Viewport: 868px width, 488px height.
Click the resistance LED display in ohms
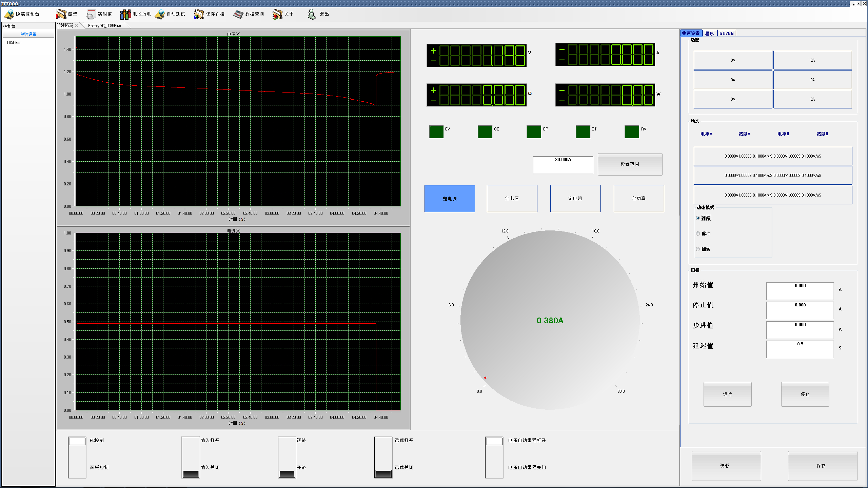(x=476, y=95)
